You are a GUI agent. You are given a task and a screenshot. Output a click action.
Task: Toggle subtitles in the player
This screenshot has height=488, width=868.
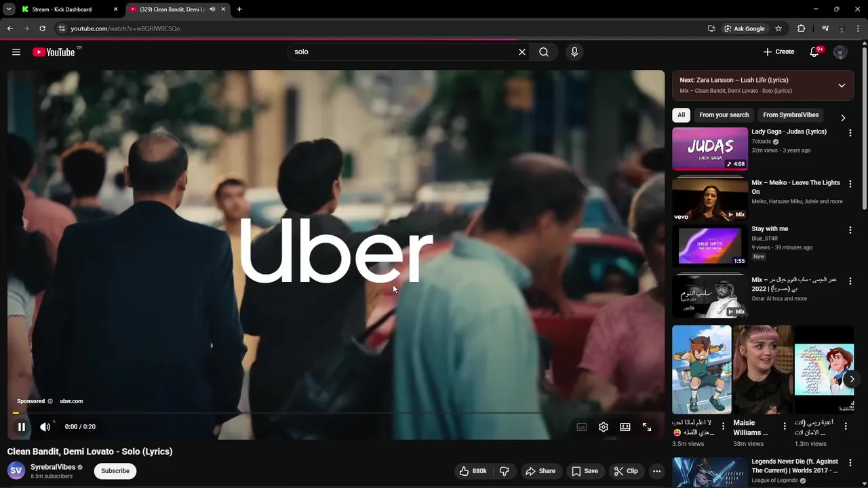click(x=582, y=427)
